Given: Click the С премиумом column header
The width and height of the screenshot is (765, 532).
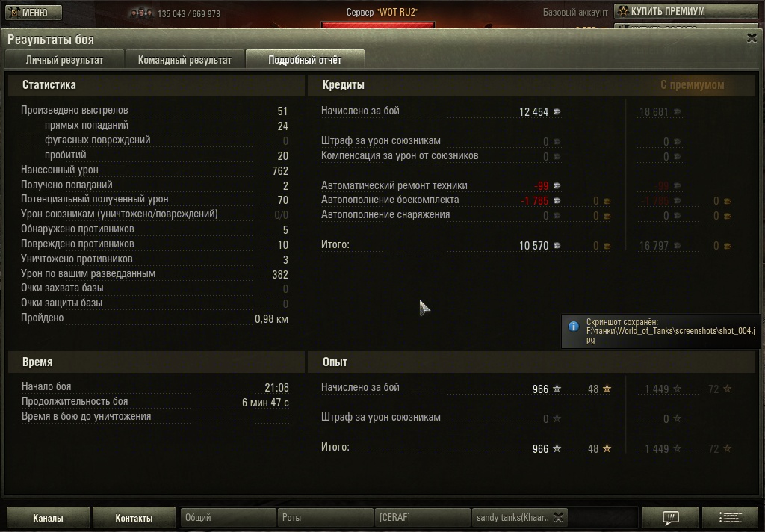Looking at the screenshot, I should point(692,85).
